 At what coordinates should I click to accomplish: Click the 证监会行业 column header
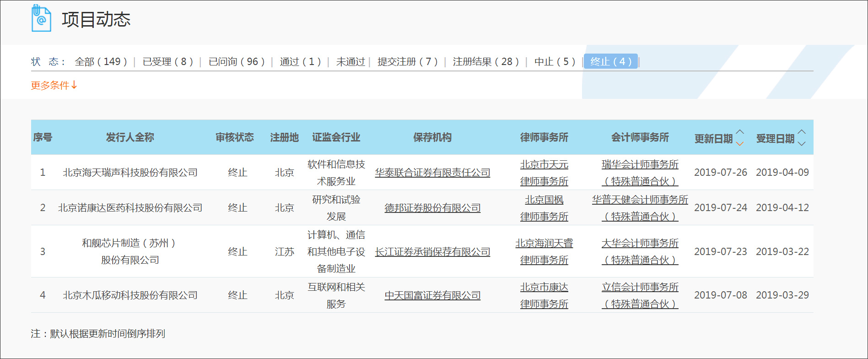pyautogui.click(x=336, y=137)
